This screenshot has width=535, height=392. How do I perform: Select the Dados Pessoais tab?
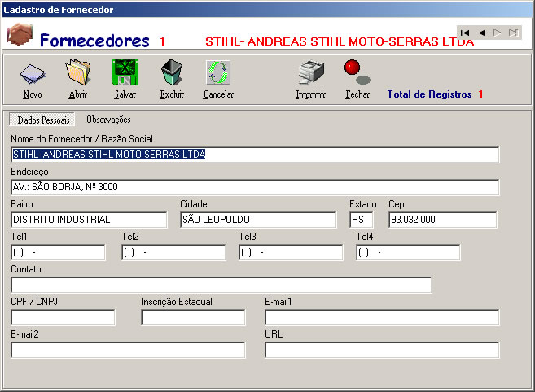(42, 120)
